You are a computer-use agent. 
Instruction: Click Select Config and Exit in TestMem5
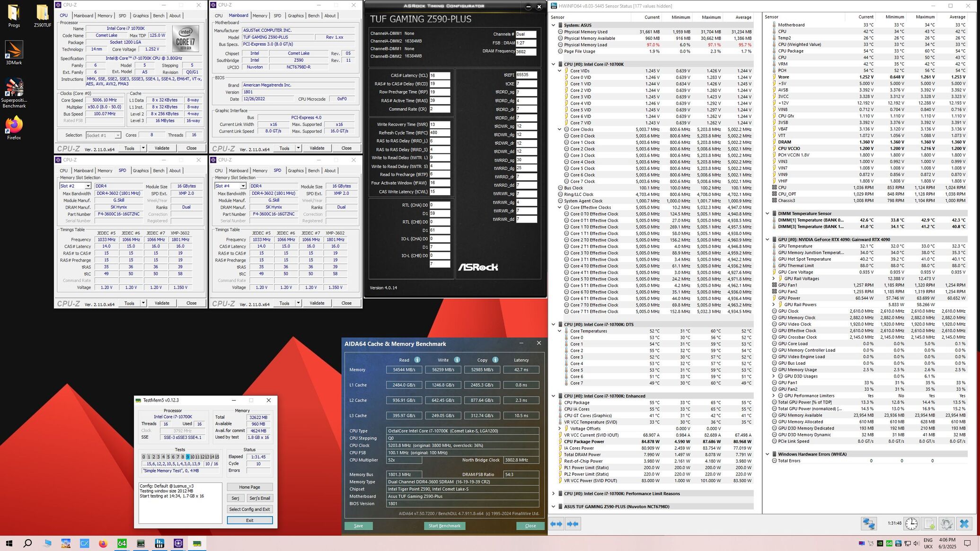pos(249,509)
